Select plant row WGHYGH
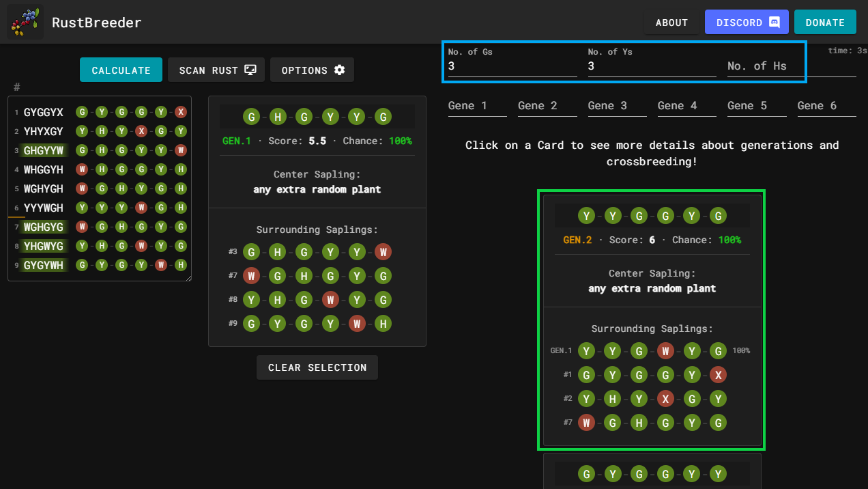The width and height of the screenshot is (868, 489). coord(100,188)
